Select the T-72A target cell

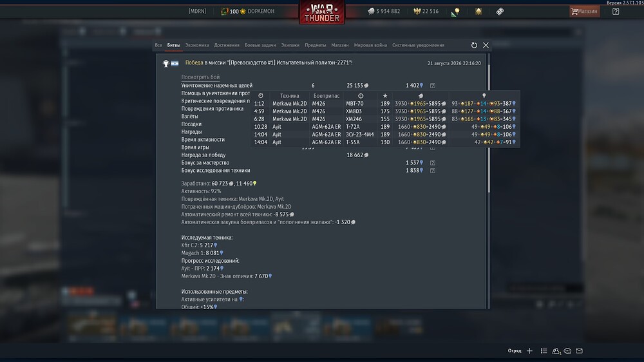pyautogui.click(x=353, y=127)
